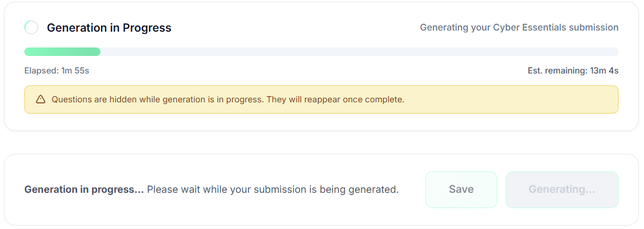Click the "Elapsed:" label
Viewport: 644px width, 229px height.
click(x=41, y=71)
